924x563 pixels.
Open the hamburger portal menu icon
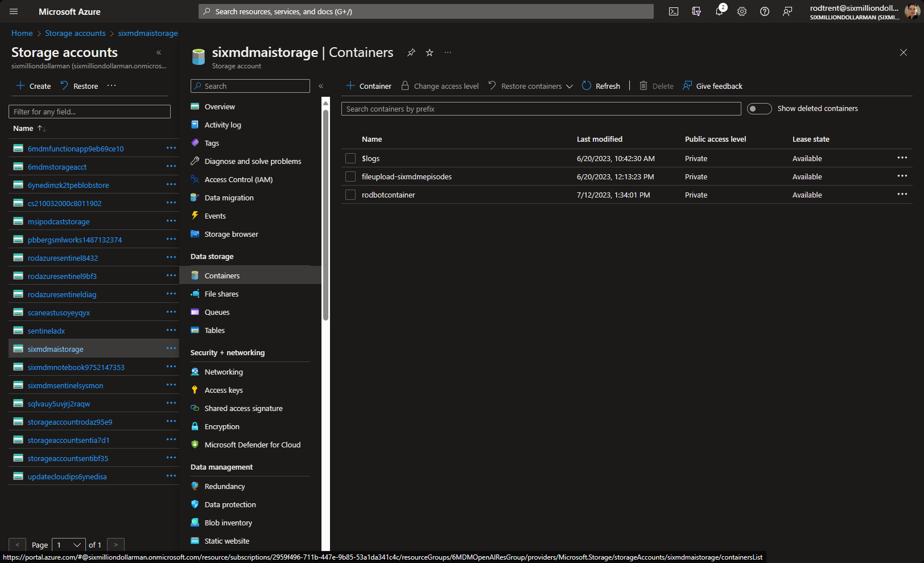point(14,11)
